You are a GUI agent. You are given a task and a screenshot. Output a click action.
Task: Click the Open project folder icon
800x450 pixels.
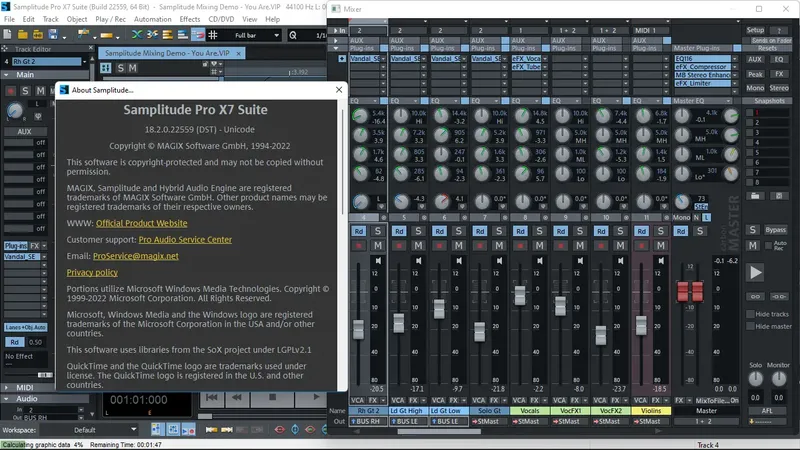(22, 35)
